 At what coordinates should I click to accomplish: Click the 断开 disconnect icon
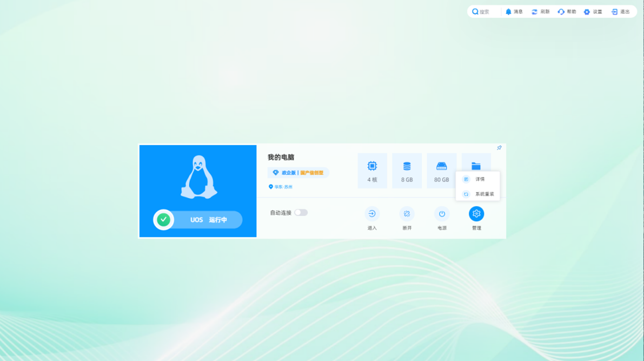click(x=407, y=214)
